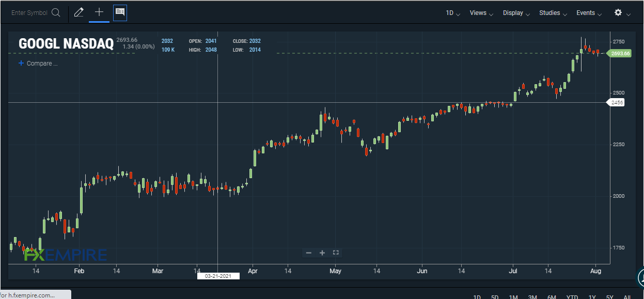Click the 2500 price axis label
The width and height of the screenshot is (644, 299).
click(x=619, y=93)
